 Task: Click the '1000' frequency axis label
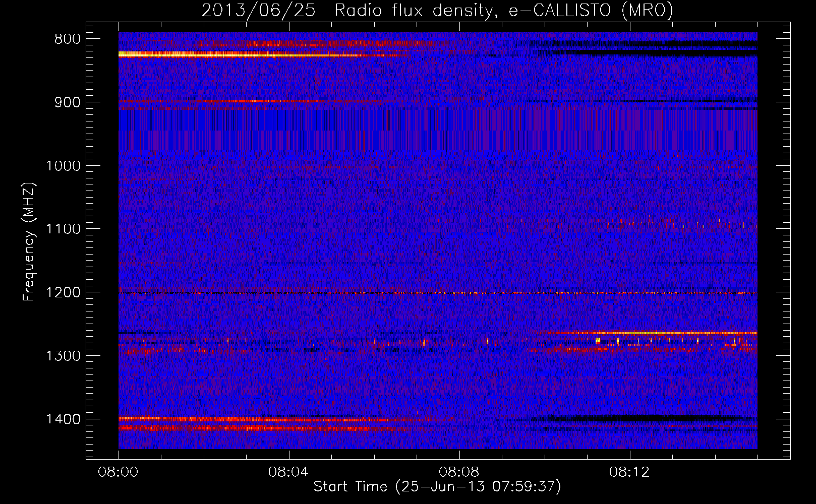pos(63,166)
